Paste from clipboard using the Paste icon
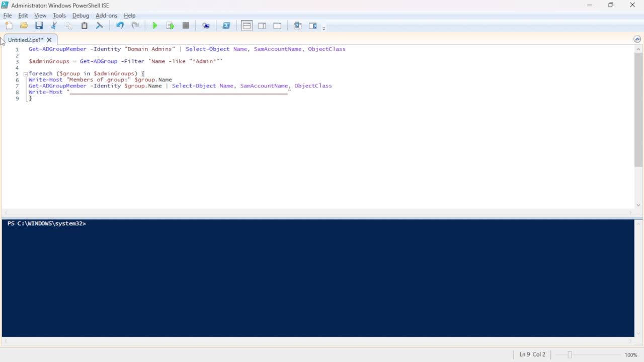This screenshot has height=362, width=644. 85,26
